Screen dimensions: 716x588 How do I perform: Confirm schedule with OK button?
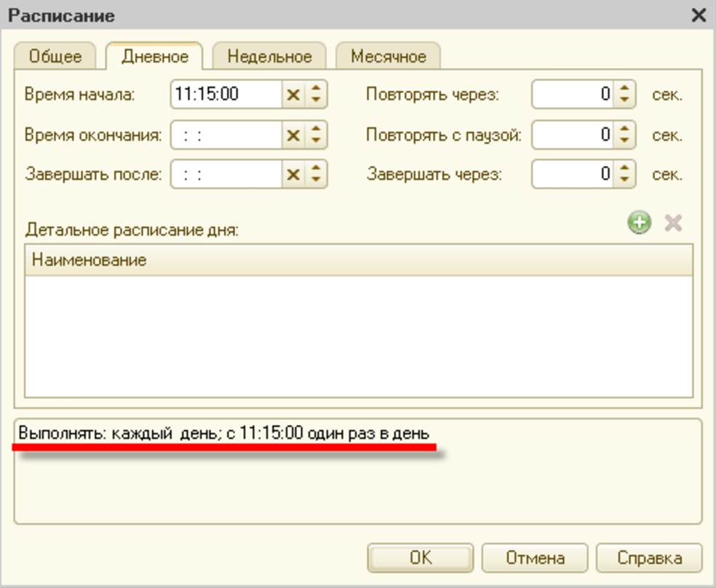[420, 557]
